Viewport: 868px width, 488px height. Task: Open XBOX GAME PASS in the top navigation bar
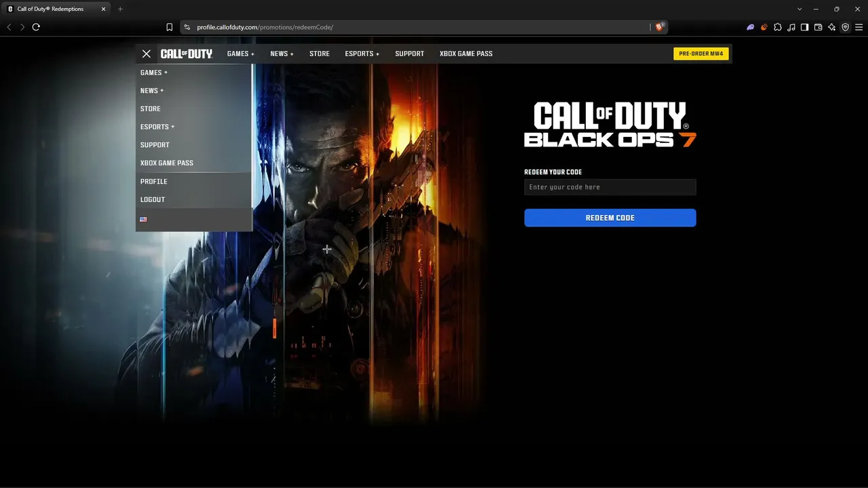[466, 54]
